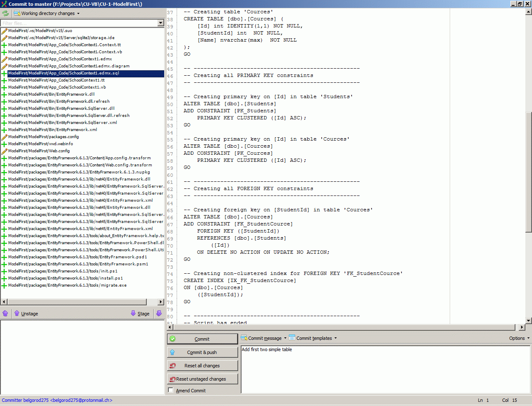The image size is (532, 406).
Task: Open the committer belgorod275 link in the status bar
Action: pos(57,400)
